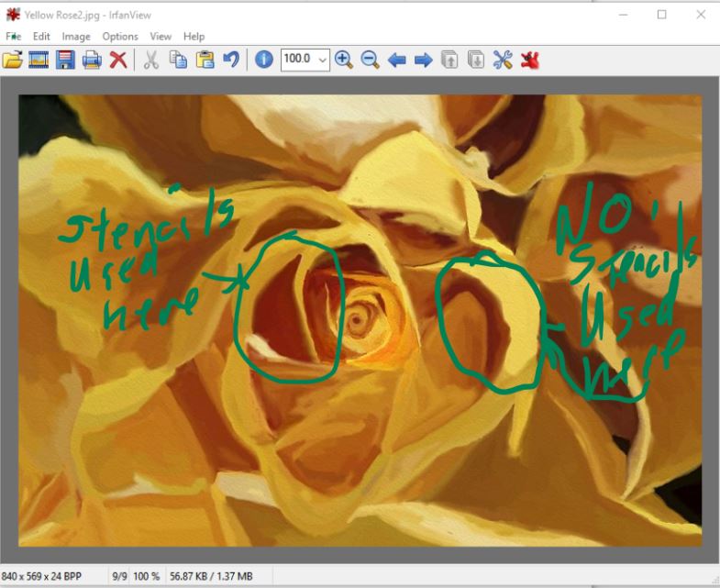Screen dimensions: 720x588
Task: Click the IrfanView title bar app icon
Action: (13, 15)
